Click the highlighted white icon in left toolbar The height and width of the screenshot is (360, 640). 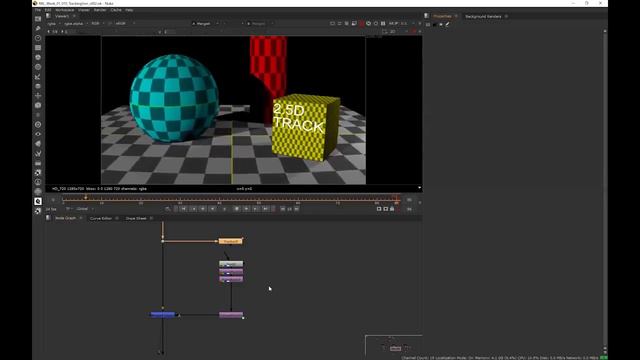[38, 201]
